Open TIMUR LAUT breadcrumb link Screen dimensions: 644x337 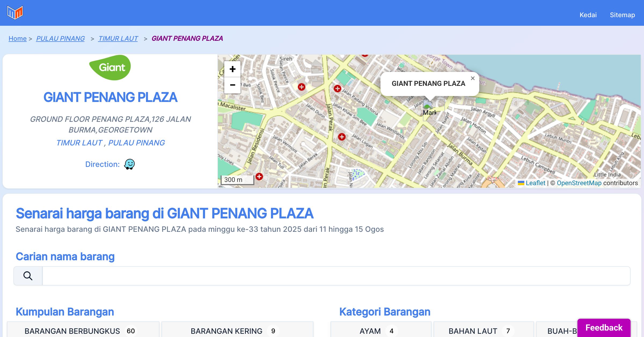click(118, 38)
